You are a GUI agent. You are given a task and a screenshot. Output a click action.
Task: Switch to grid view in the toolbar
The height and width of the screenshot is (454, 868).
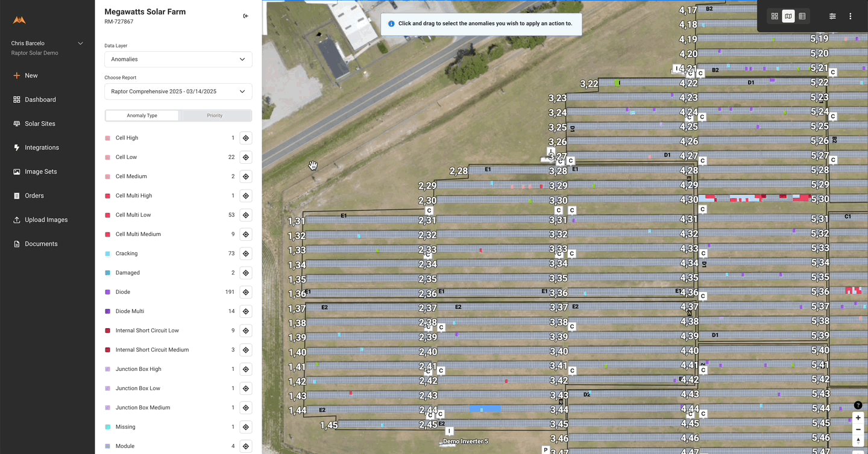click(x=774, y=16)
